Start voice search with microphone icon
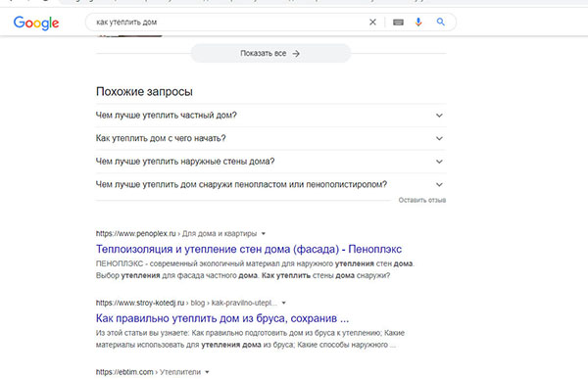 (x=418, y=23)
